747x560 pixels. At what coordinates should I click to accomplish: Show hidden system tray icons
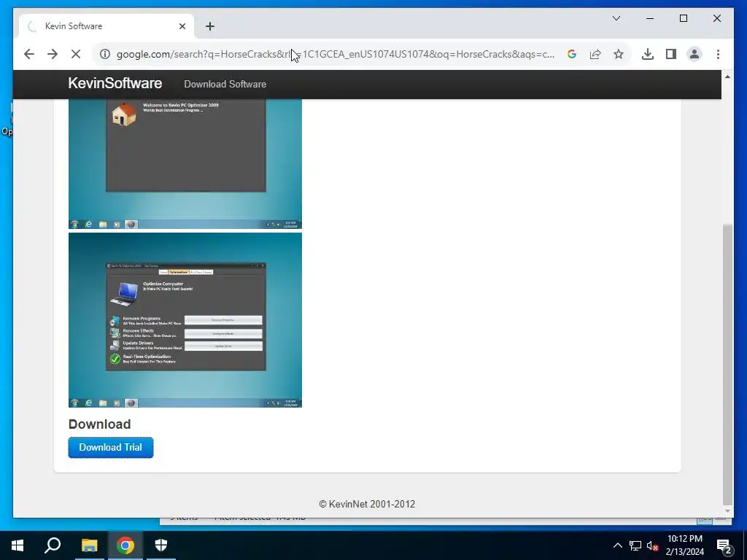coord(617,545)
